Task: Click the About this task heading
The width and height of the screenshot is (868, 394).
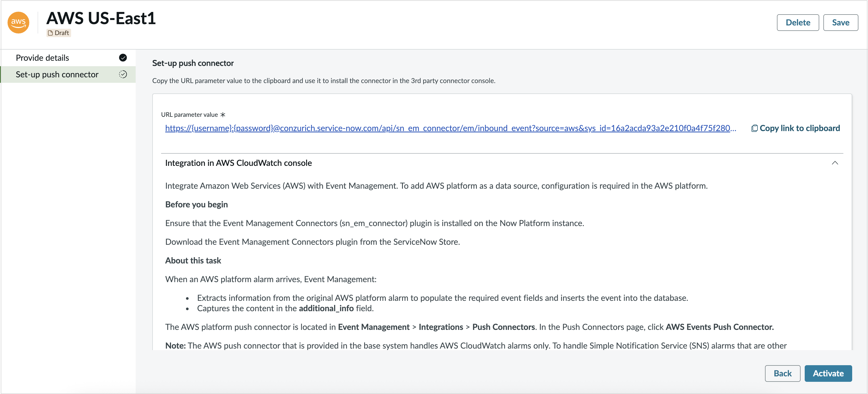Action: tap(193, 261)
